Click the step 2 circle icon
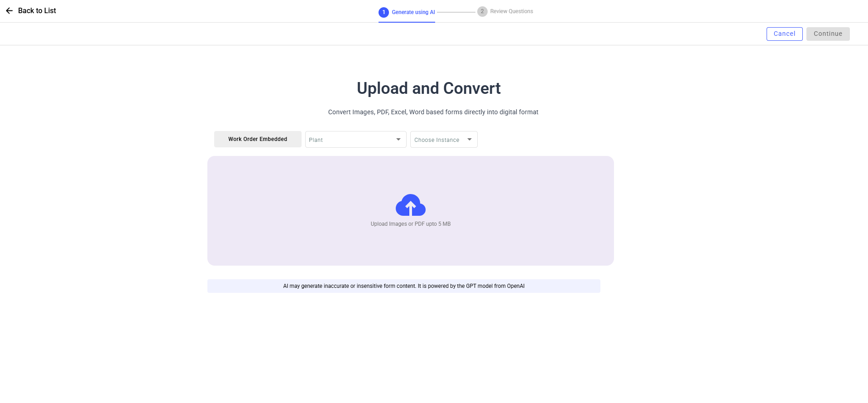The width and height of the screenshot is (868, 403). click(482, 11)
